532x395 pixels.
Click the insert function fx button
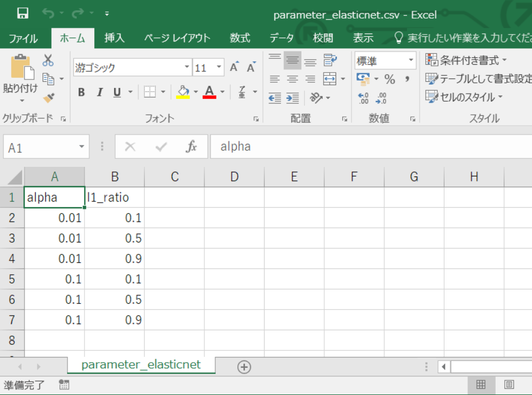[x=191, y=146]
